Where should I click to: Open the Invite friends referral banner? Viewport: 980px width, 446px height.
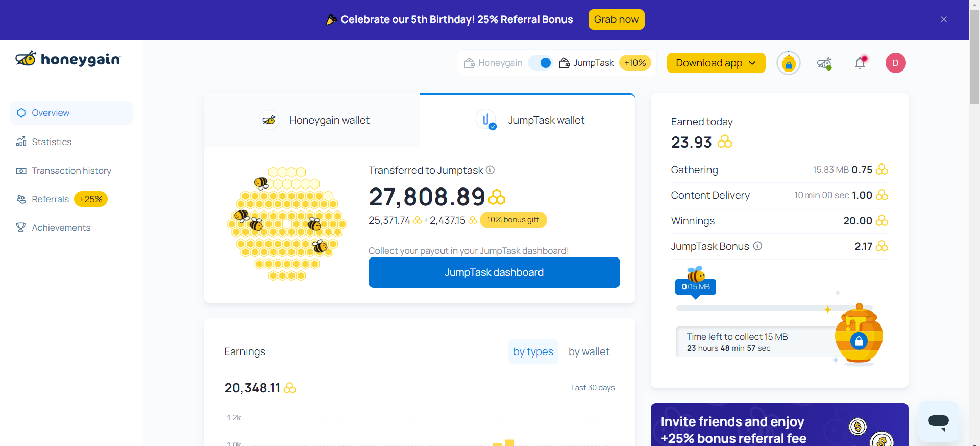coord(779,425)
